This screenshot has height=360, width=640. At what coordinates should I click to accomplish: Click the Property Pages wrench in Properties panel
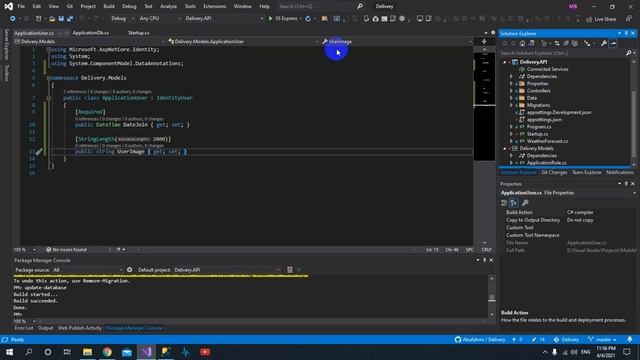[x=525, y=203]
